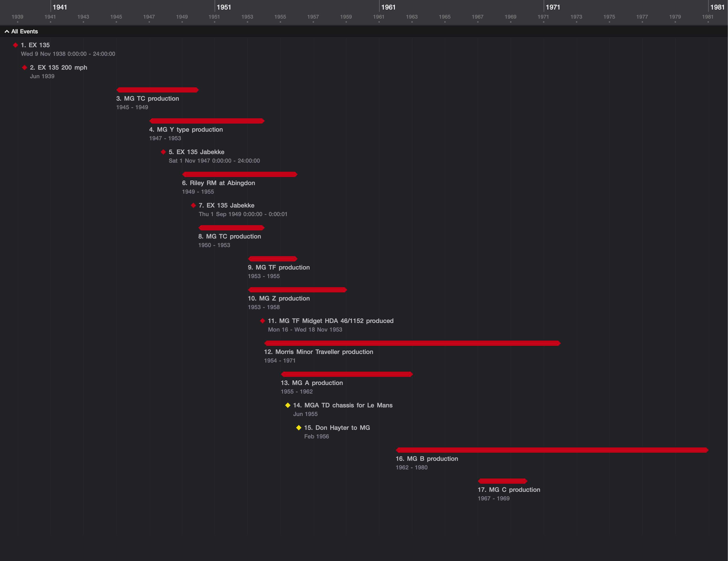Select the yellow MGA TD chassis diamond
Screen dimensions: 728x561
288,405
